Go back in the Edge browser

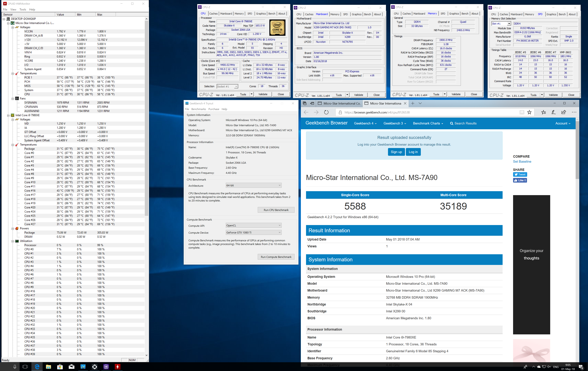(x=306, y=112)
